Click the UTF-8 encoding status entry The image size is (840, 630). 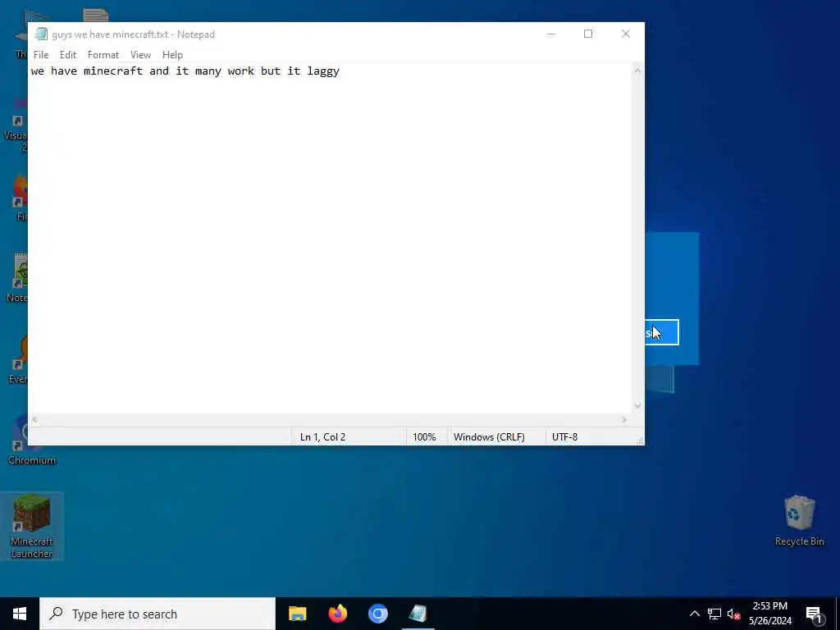point(564,437)
